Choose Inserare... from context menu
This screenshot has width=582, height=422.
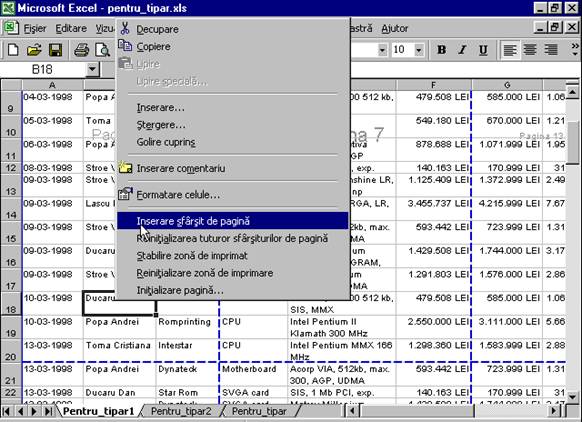233,108
